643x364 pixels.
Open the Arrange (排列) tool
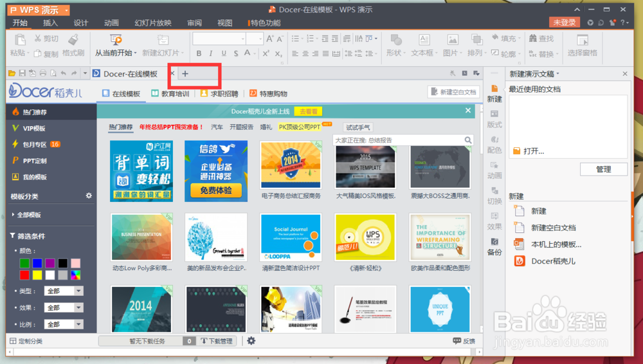click(x=477, y=45)
